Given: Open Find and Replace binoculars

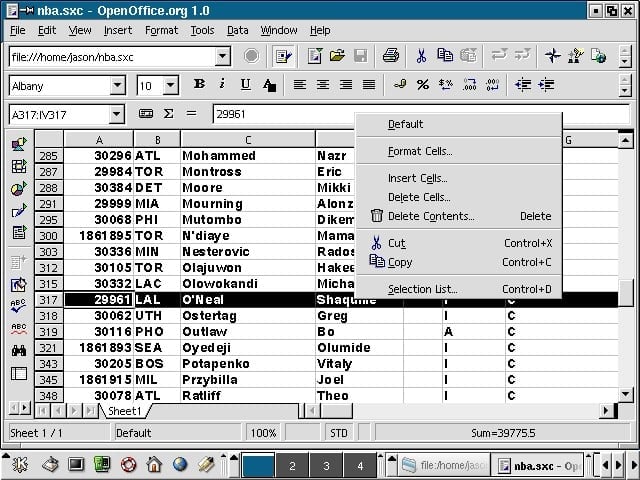Looking at the screenshot, I should point(18,351).
